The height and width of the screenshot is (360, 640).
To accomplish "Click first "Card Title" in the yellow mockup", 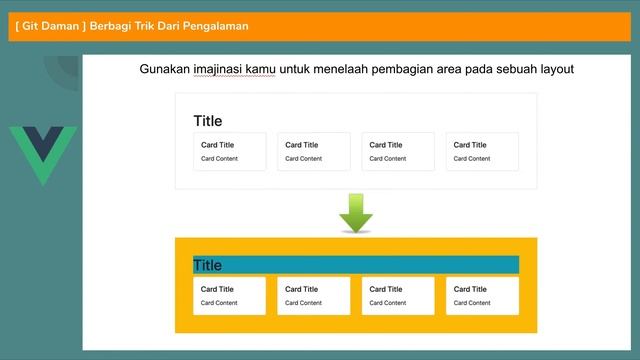I will coord(217,289).
